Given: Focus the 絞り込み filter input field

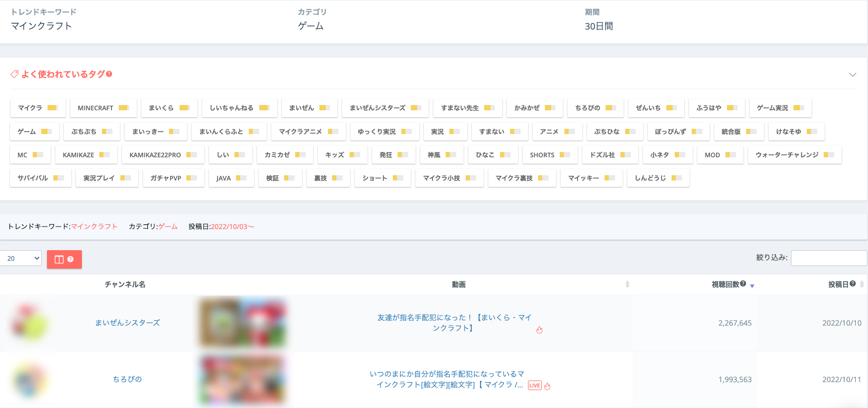Looking at the screenshot, I should click(828, 258).
